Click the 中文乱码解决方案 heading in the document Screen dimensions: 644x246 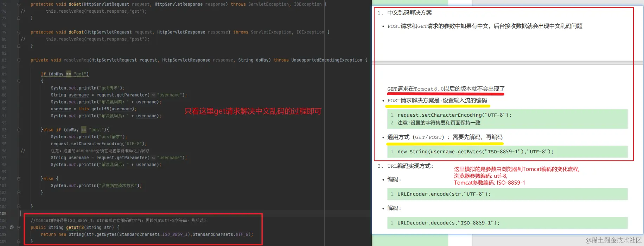409,13
